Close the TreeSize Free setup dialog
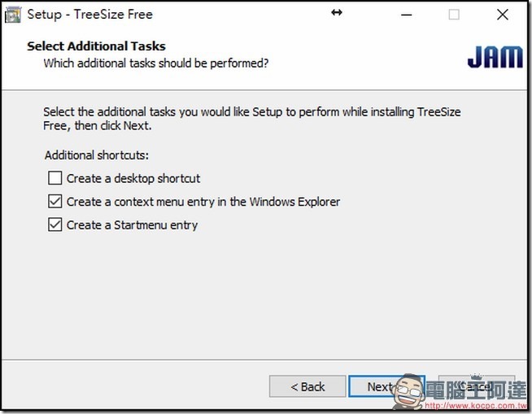The width and height of the screenshot is (532, 414). click(x=502, y=14)
